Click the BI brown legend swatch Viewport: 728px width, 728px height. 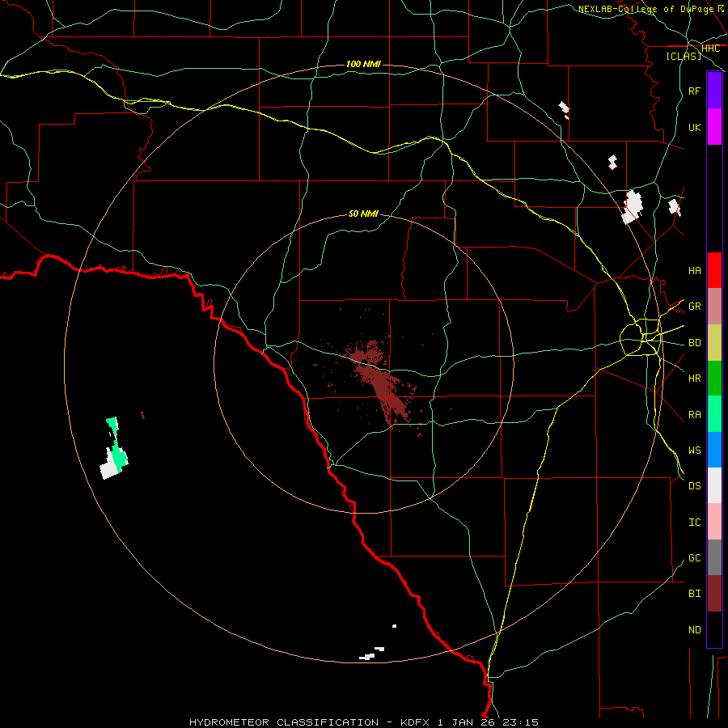click(x=714, y=594)
